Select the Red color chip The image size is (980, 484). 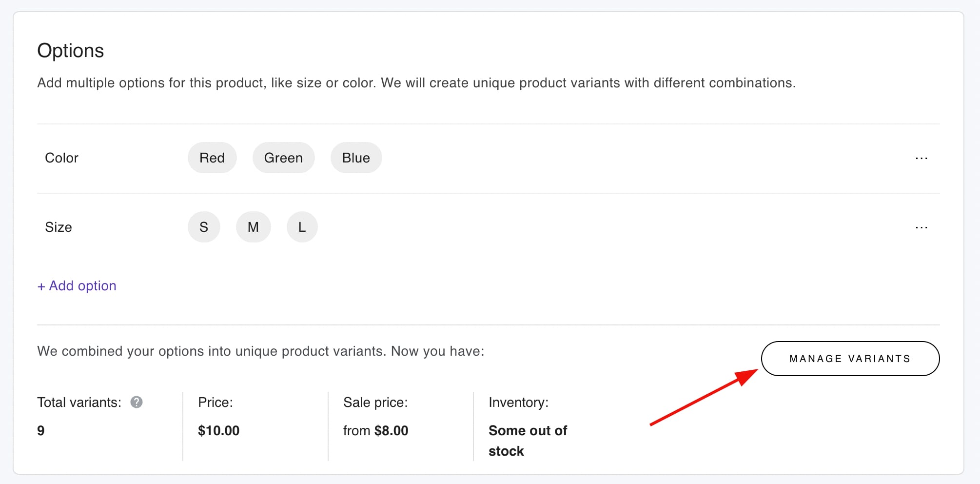[x=212, y=158]
